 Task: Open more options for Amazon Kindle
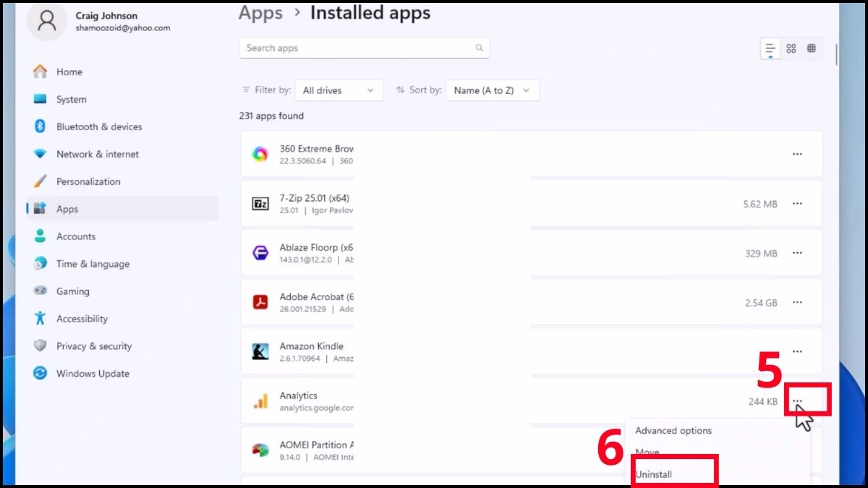tap(797, 351)
